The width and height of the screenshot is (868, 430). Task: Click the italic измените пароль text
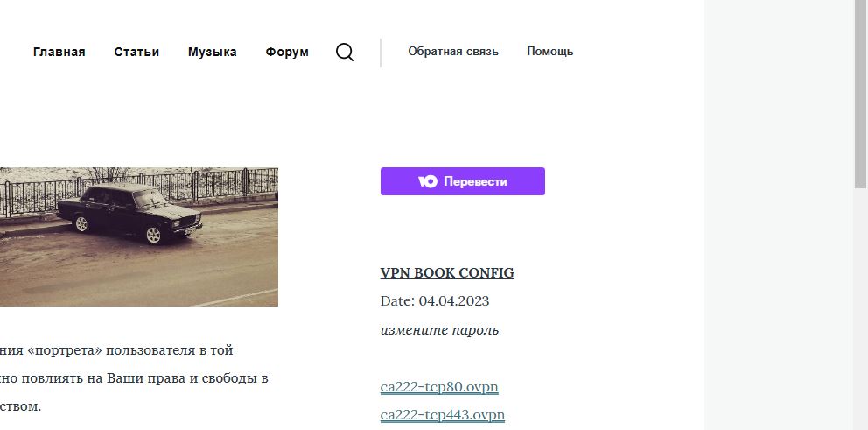point(439,330)
